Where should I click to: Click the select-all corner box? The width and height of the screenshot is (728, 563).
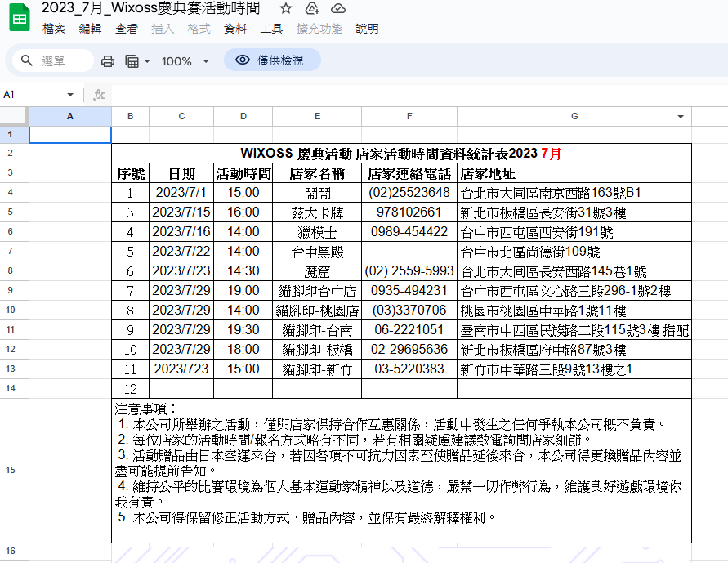point(14,117)
